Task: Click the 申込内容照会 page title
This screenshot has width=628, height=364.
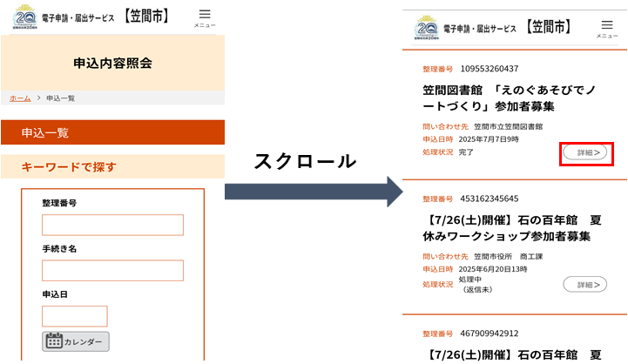Action: (x=112, y=63)
